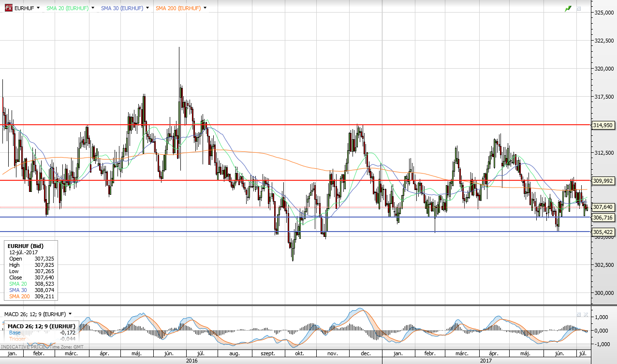The width and height of the screenshot is (617, 364).
Task: Click the 2016 year label on time axis
Action: pyautogui.click(x=191, y=360)
